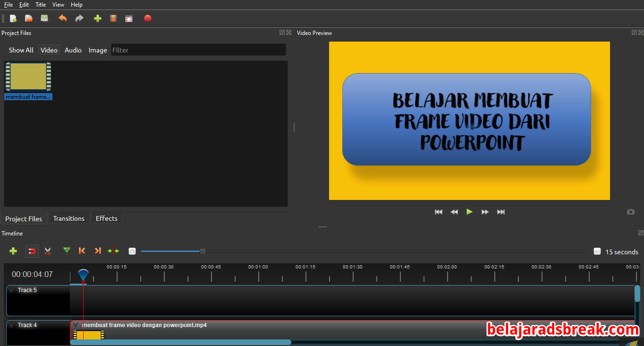The height and width of the screenshot is (346, 644).
Task: Switch to the Transitions tab
Action: [69, 218]
